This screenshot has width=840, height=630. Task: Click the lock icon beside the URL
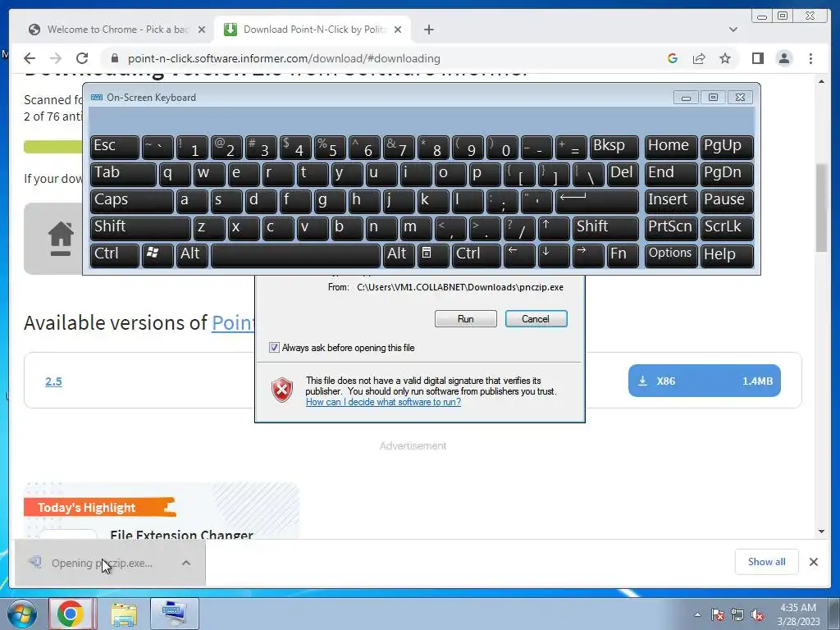[x=113, y=58]
